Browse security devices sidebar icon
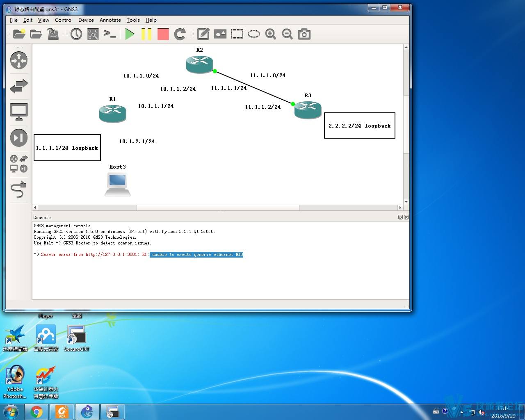The image size is (525, 420). tap(19, 138)
